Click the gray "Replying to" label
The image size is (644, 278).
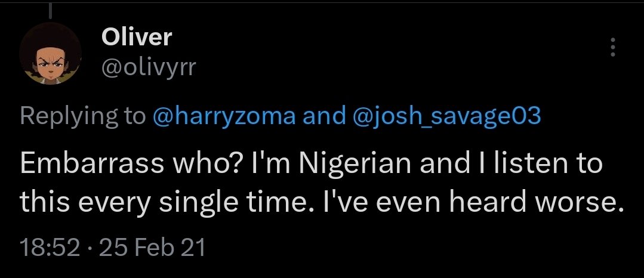(82, 118)
